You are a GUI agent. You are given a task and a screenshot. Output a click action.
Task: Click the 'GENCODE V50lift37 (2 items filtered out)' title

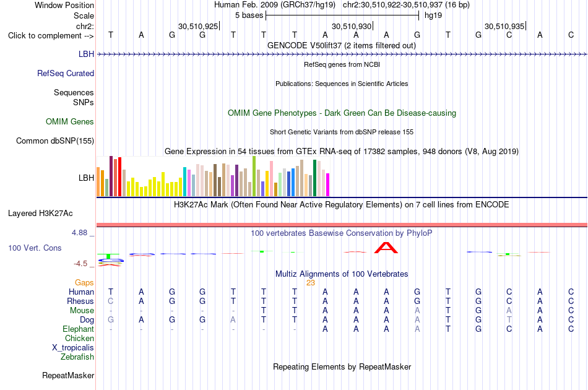[342, 45]
